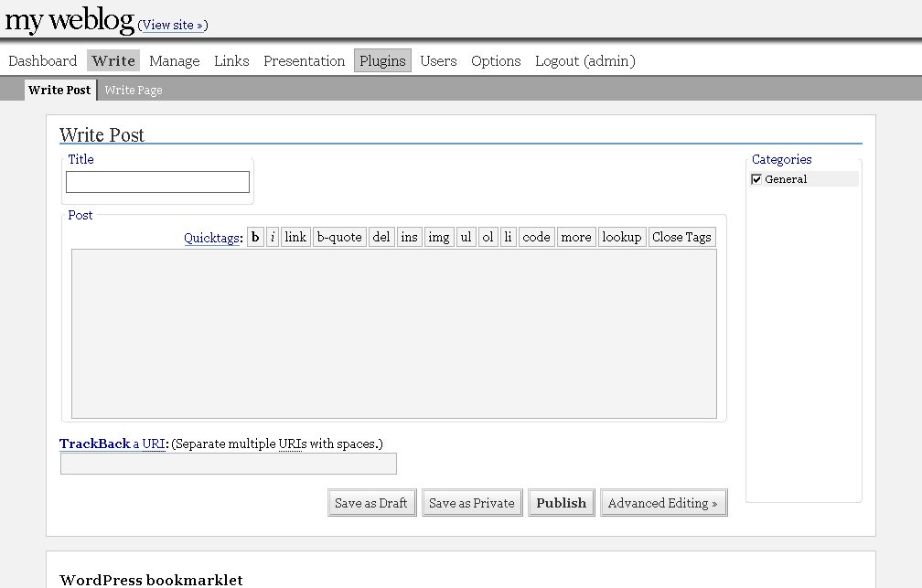Focus the TrackBack URI input field
The image size is (922, 588).
[229, 464]
